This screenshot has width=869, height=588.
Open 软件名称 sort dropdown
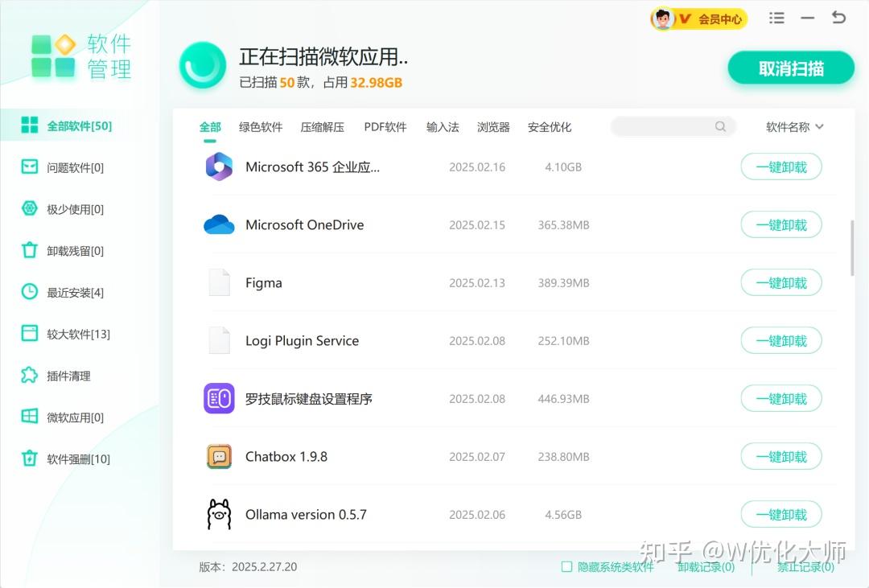(x=794, y=127)
